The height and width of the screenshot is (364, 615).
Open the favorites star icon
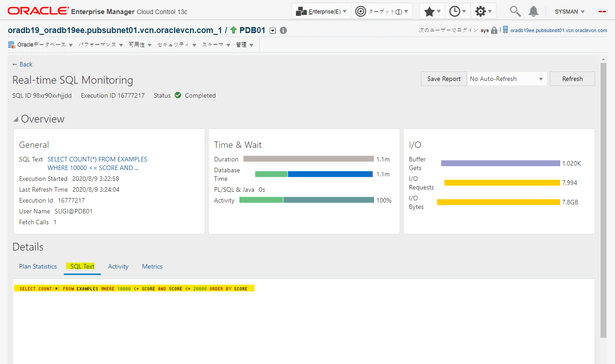click(429, 10)
